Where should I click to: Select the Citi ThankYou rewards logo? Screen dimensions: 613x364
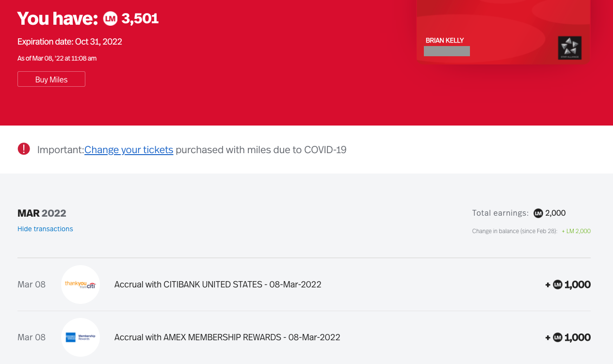click(x=81, y=285)
